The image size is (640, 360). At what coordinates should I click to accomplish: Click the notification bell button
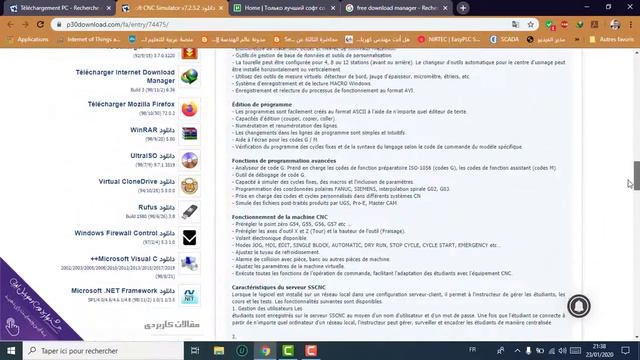tap(578, 306)
